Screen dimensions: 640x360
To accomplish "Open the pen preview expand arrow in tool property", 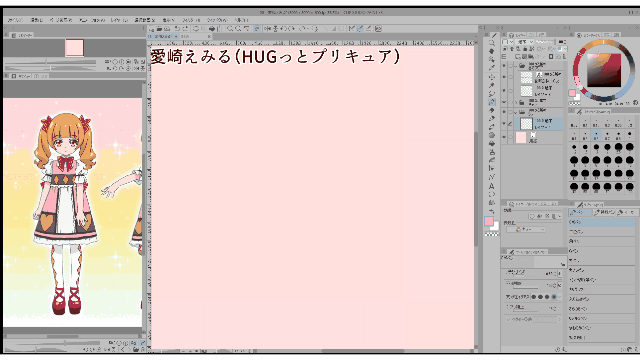I will coord(563,264).
